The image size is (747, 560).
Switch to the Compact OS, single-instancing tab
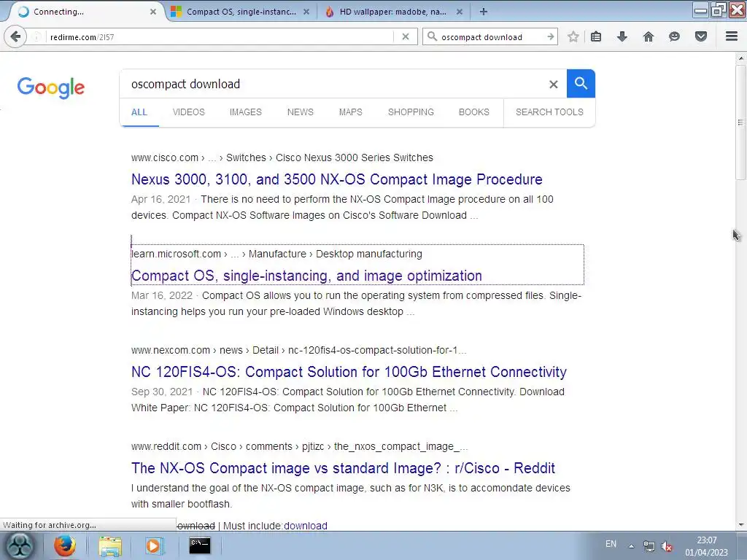click(x=241, y=12)
